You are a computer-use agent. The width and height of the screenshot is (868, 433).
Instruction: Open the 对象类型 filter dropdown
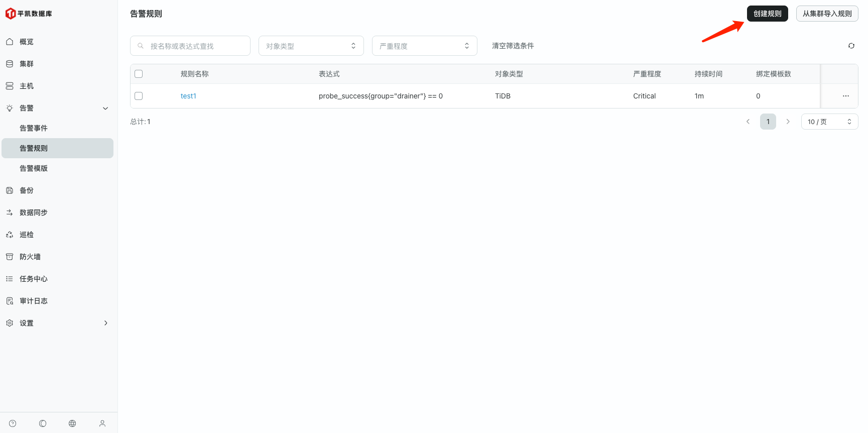pos(311,46)
